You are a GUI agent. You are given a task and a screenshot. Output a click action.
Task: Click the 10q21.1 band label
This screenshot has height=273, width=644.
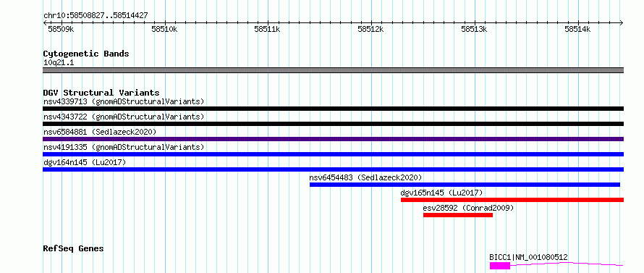[x=59, y=63]
